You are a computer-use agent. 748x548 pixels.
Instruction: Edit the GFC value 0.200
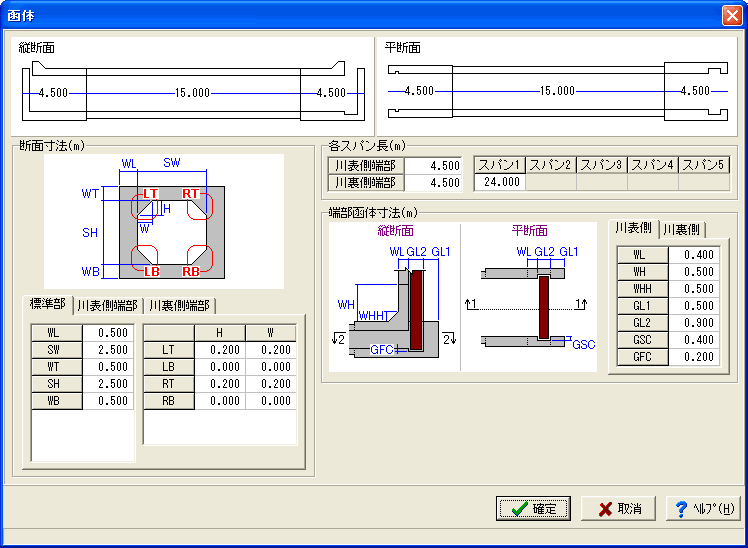694,357
